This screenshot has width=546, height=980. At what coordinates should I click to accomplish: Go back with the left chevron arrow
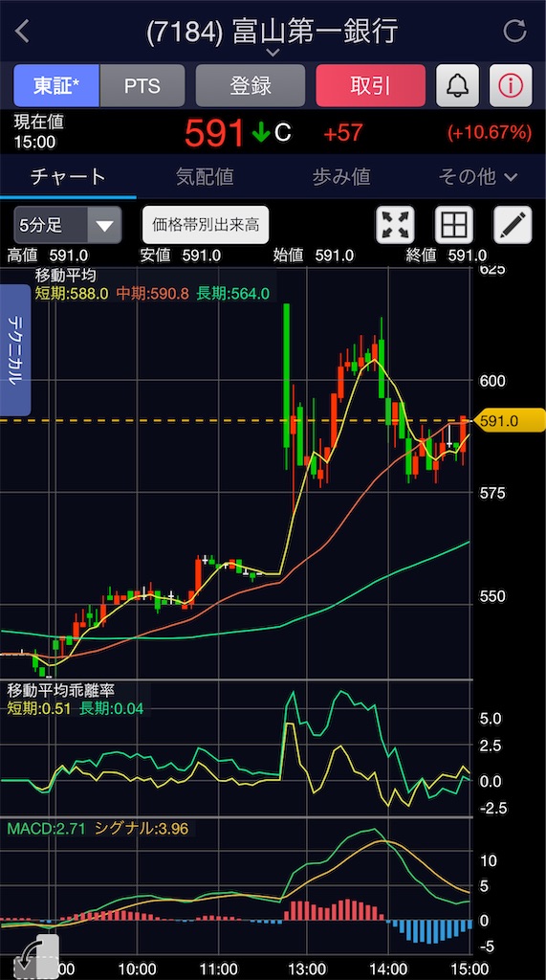pyautogui.click(x=23, y=32)
